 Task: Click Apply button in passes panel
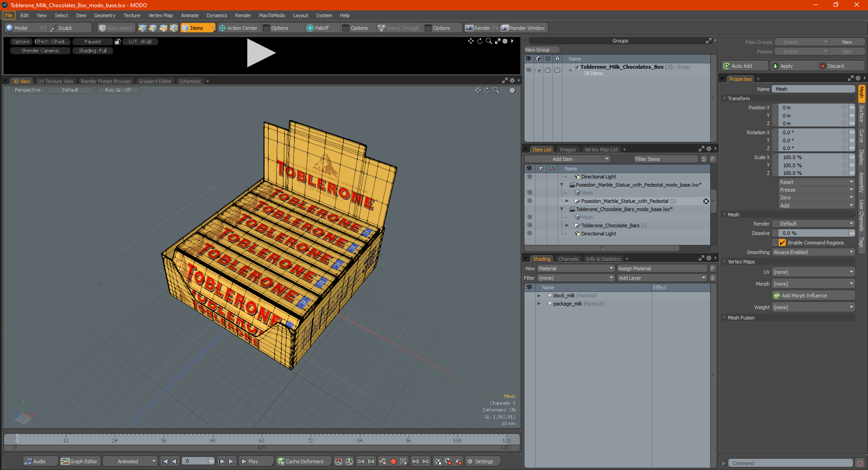[793, 66]
